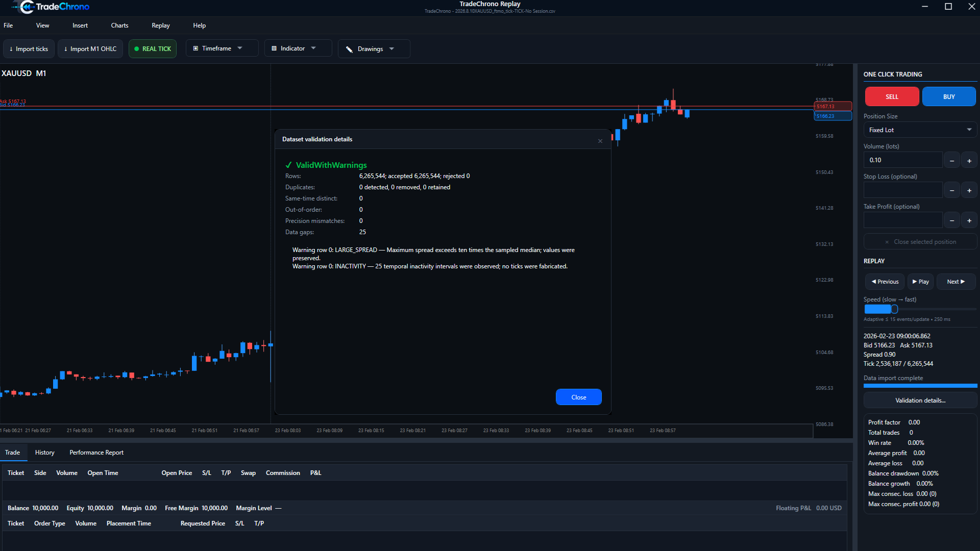Click the Bid price label 5166.23 on axis

832,116
